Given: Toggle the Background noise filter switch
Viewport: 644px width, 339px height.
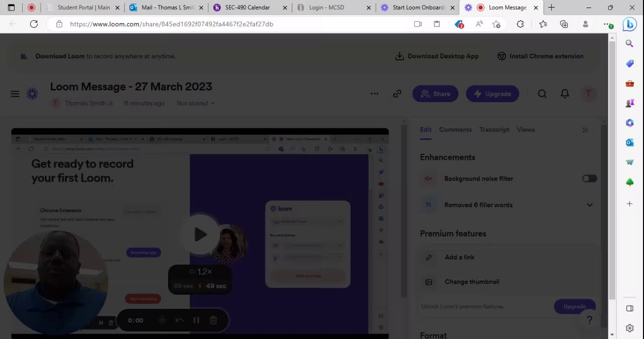Looking at the screenshot, I should pos(589,179).
